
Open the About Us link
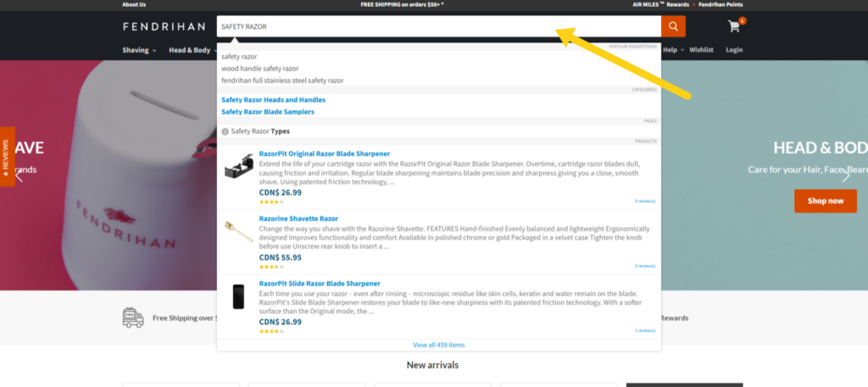(134, 4)
